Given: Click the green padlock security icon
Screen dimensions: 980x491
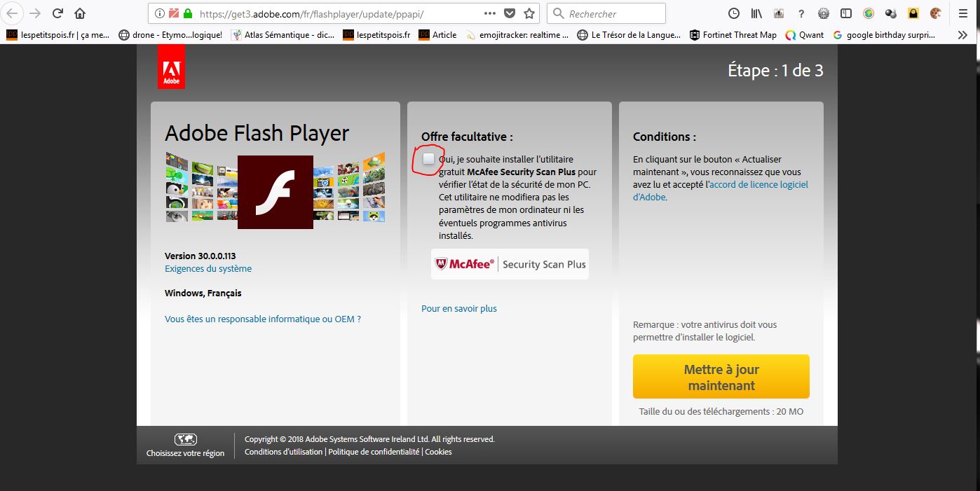Looking at the screenshot, I should 187,13.
